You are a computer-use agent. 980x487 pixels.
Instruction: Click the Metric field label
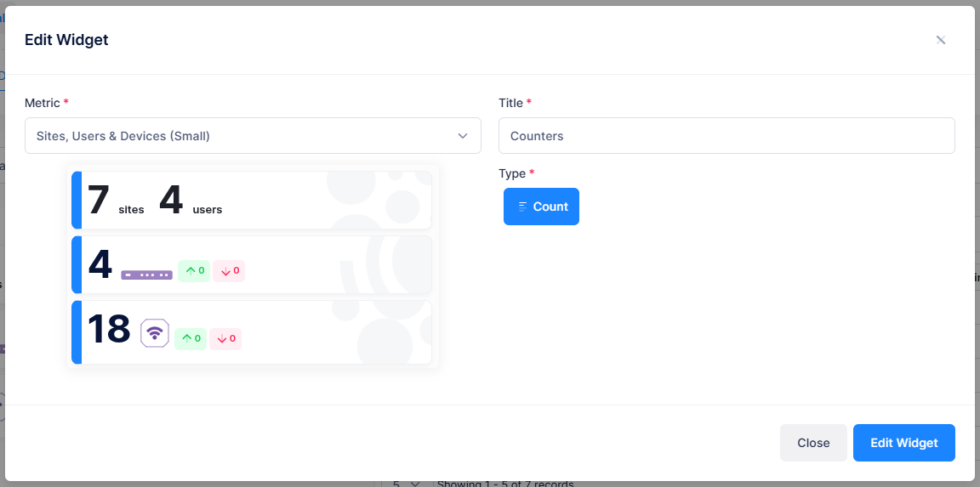(43, 103)
